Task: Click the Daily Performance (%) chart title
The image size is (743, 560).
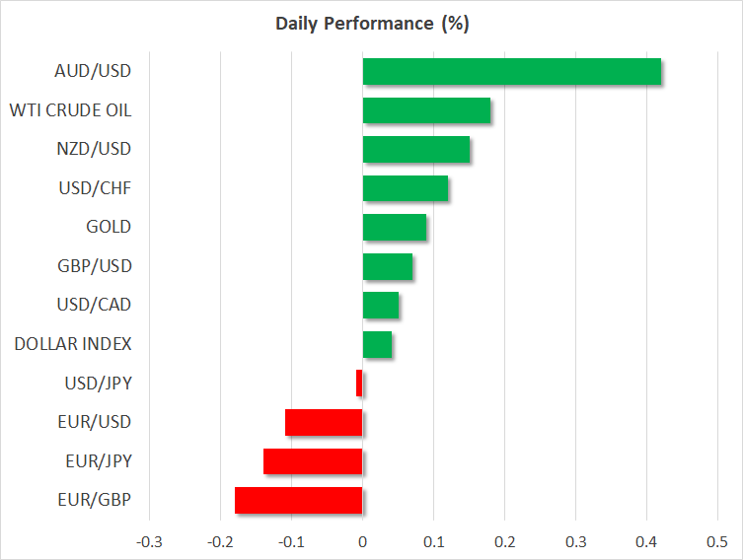Action: click(372, 25)
